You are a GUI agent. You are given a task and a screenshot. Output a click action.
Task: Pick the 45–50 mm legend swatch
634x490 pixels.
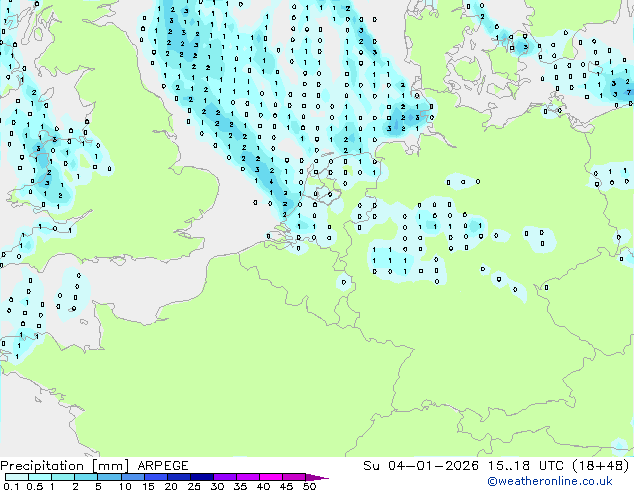(294, 477)
